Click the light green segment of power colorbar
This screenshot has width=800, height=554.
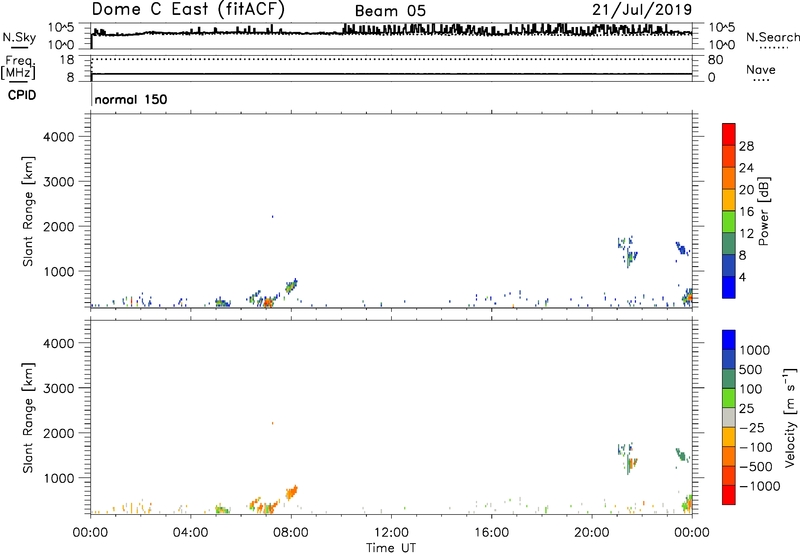[x=729, y=221]
